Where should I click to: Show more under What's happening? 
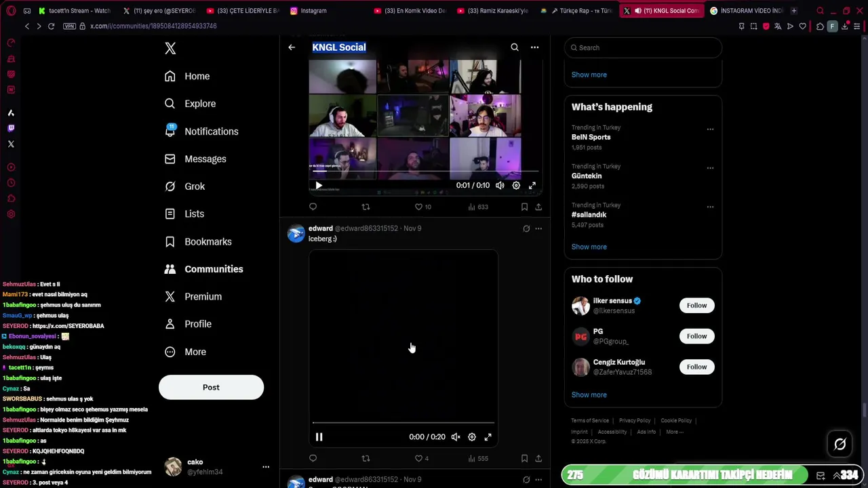click(x=589, y=247)
